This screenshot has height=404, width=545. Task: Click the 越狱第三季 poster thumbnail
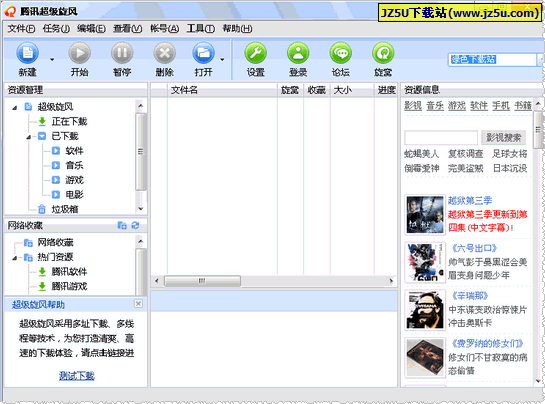(425, 214)
